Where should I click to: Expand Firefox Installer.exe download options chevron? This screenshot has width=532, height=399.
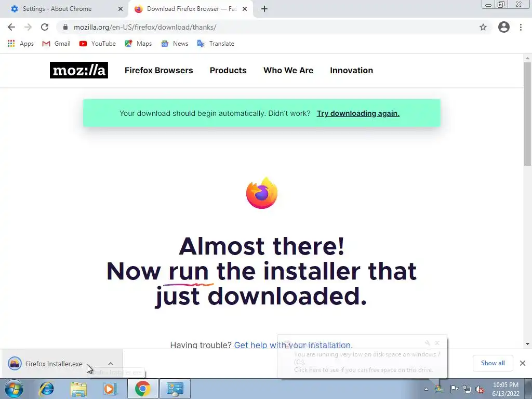click(x=111, y=364)
